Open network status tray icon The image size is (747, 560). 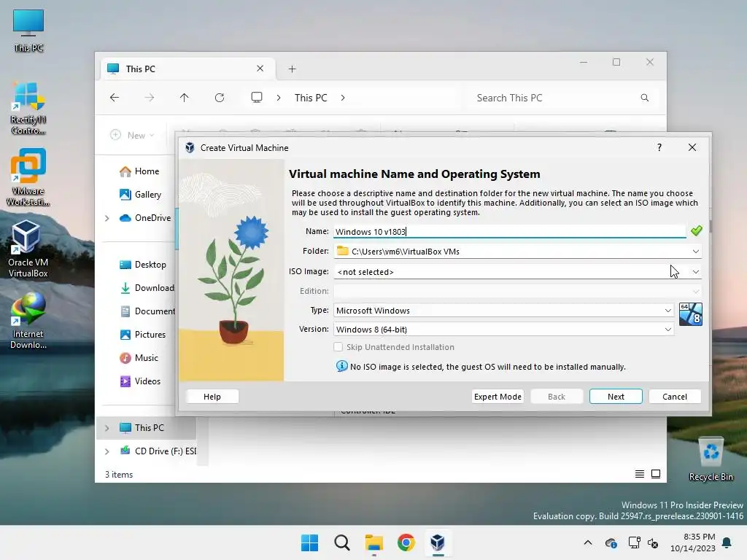(x=634, y=542)
